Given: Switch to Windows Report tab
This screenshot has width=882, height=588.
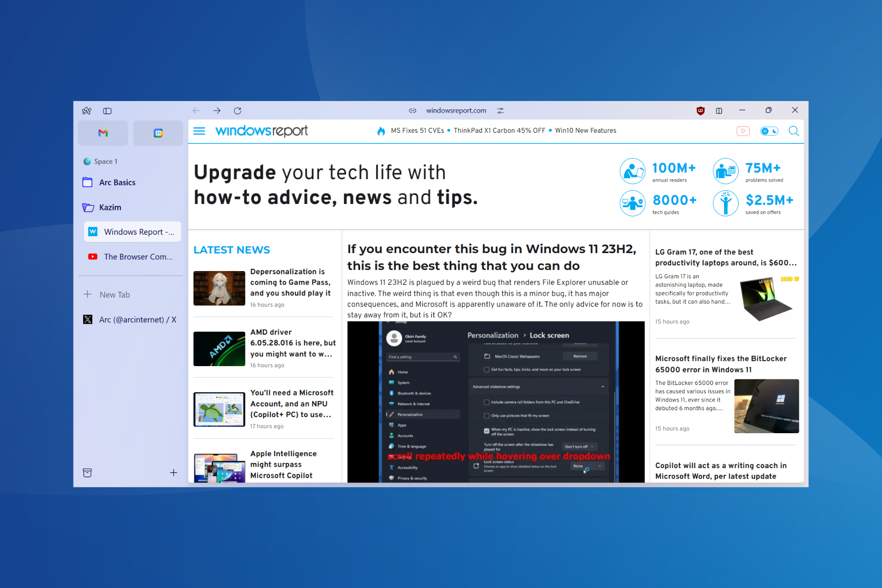Looking at the screenshot, I should pyautogui.click(x=132, y=232).
